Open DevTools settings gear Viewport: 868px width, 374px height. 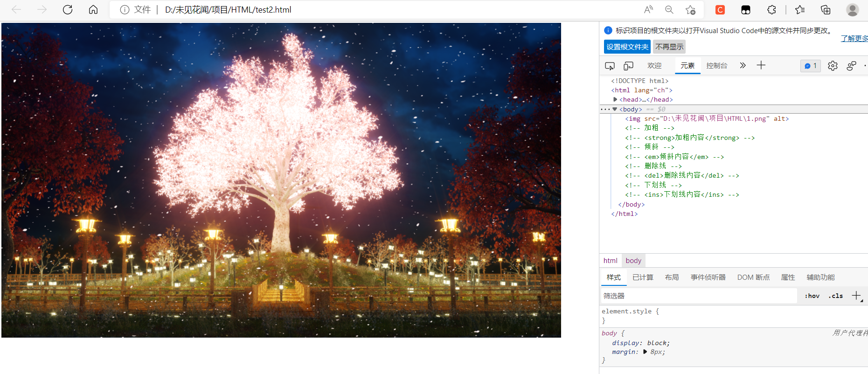pyautogui.click(x=833, y=66)
